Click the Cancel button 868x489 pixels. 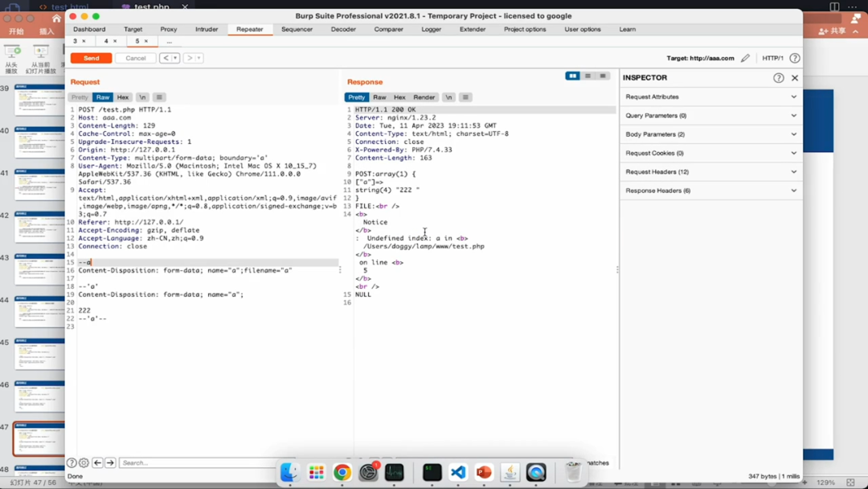click(136, 58)
